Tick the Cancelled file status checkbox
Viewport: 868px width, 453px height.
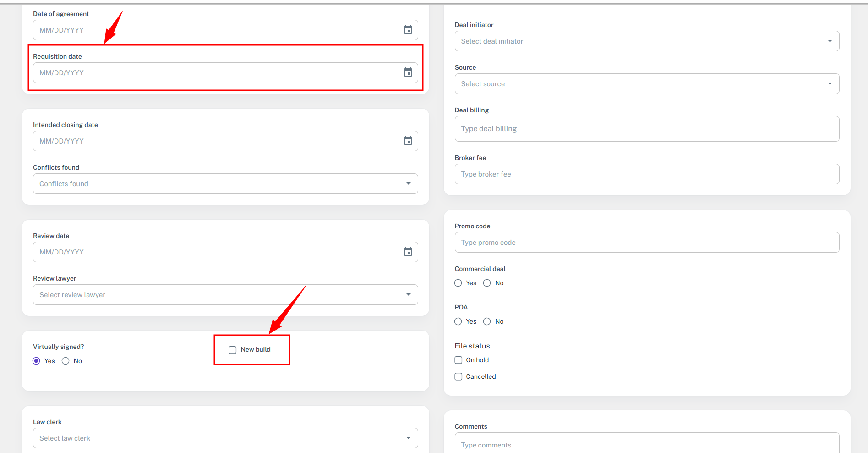pos(459,376)
